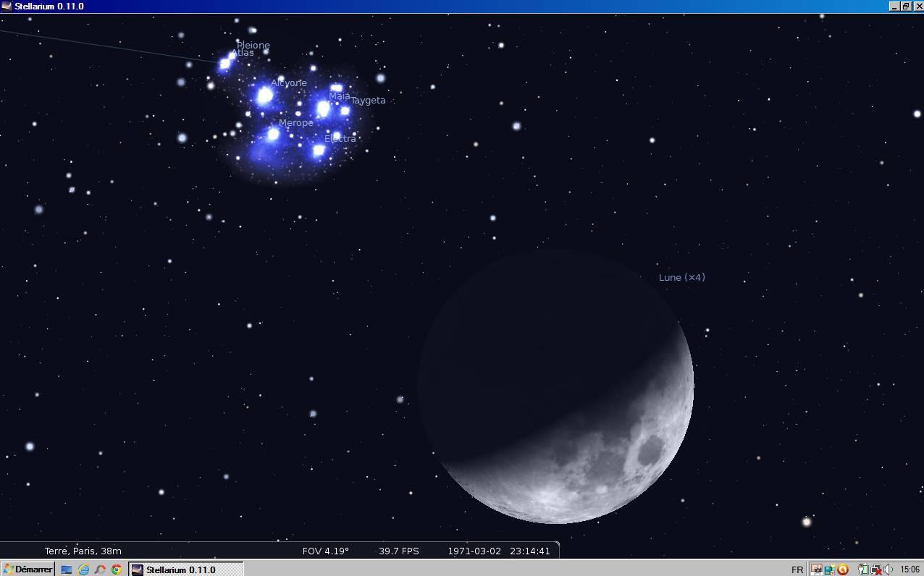Click the tools icon in quick launch
This screenshot has width=924, height=576.
pyautogui.click(x=100, y=569)
